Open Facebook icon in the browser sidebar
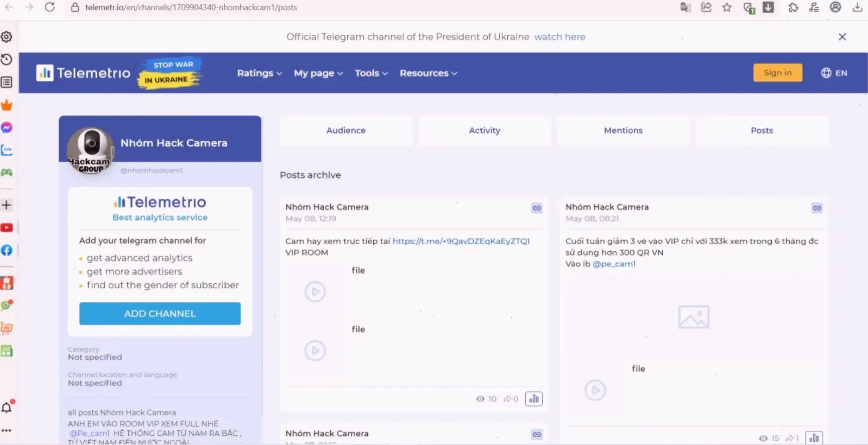The width and height of the screenshot is (868, 445). 7,250
